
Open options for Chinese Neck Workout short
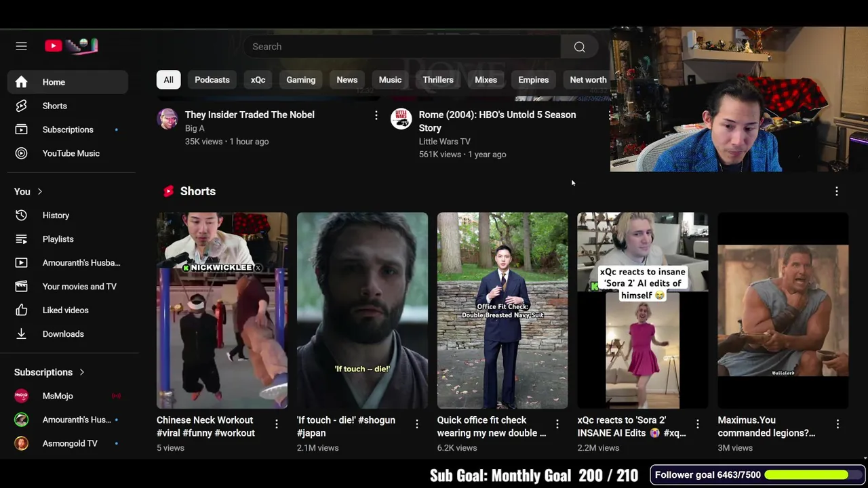[276, 424]
